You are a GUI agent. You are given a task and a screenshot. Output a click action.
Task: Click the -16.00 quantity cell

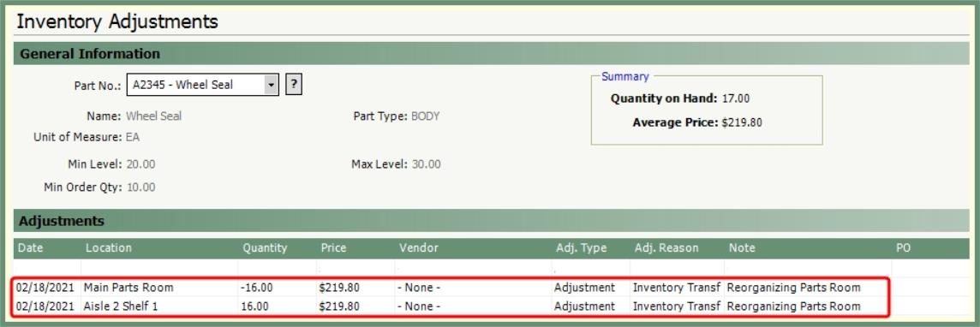coord(256,288)
